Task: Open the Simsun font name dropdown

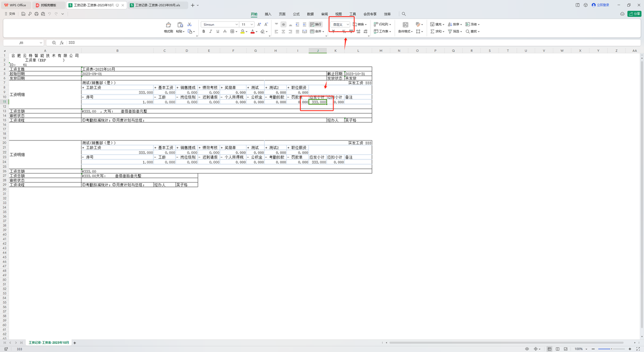Action: pyautogui.click(x=236, y=25)
